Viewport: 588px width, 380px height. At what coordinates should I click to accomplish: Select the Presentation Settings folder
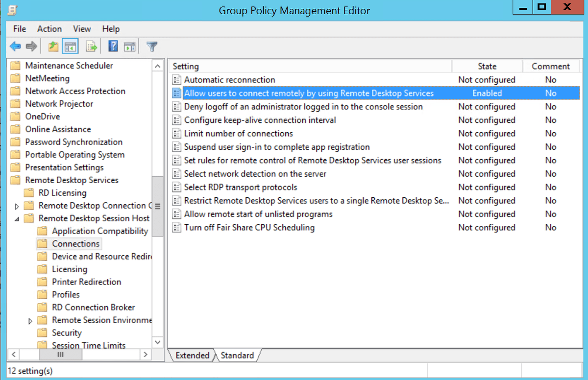(64, 167)
